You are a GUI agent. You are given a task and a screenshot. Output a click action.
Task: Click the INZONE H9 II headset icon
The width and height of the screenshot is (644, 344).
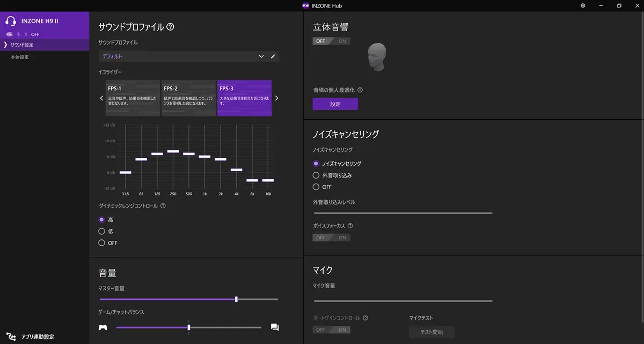point(11,21)
